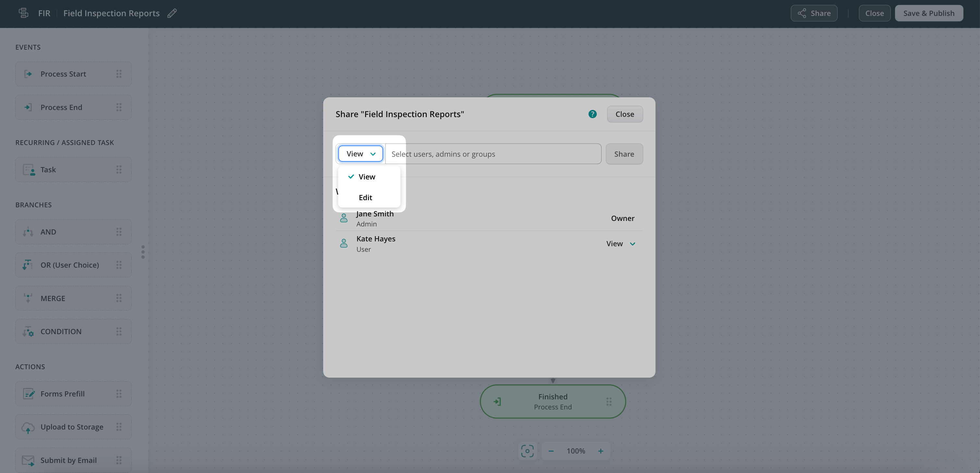This screenshot has width=980, height=473.
Task: Click the Share button in top bar
Action: [x=814, y=13]
